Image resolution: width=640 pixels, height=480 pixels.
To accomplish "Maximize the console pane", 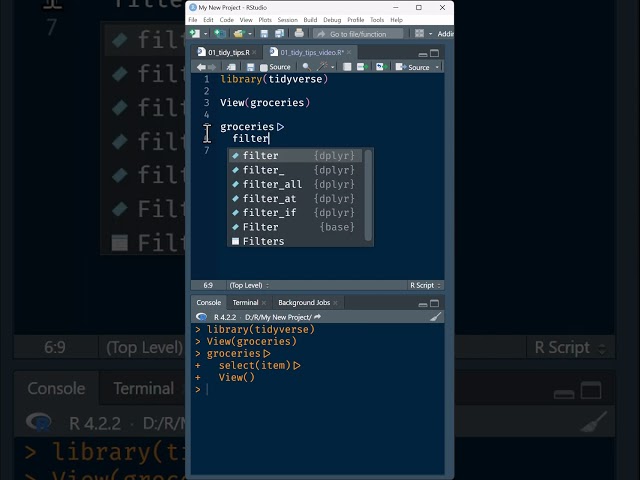I will pyautogui.click(x=435, y=303).
